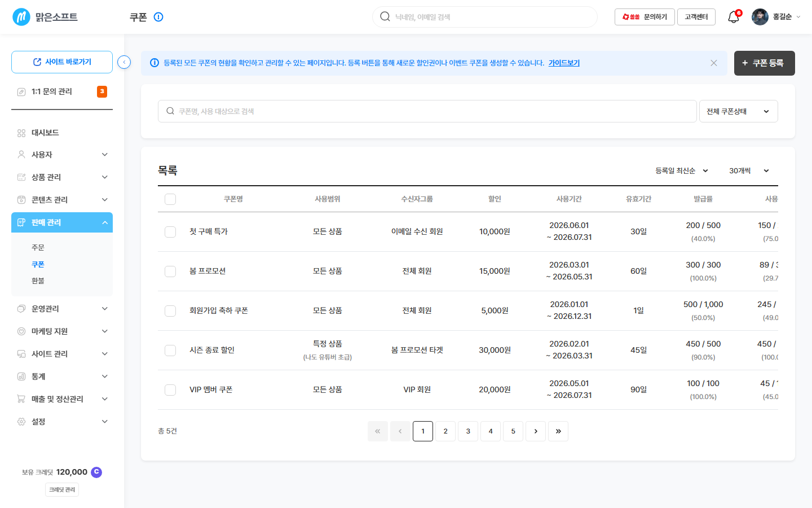The width and height of the screenshot is (812, 508).
Task: Expand the 운영관리 menu chevron
Action: click(x=105, y=309)
